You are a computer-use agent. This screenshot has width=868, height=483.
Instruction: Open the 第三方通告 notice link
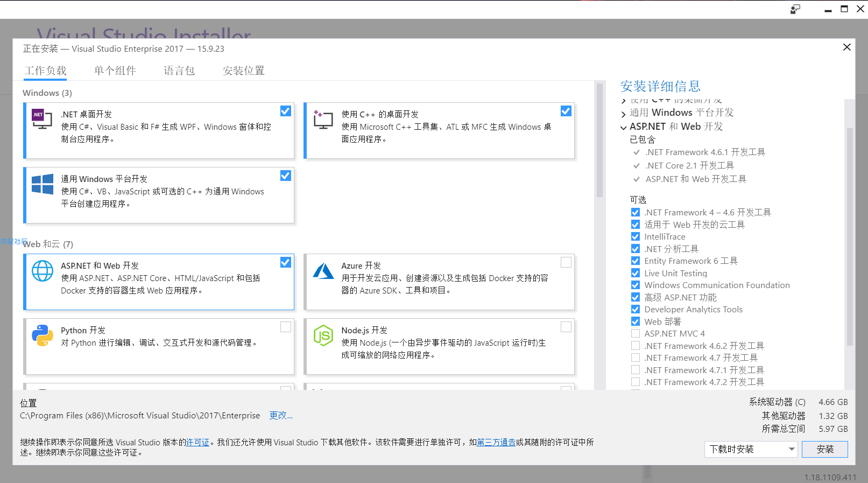496,442
